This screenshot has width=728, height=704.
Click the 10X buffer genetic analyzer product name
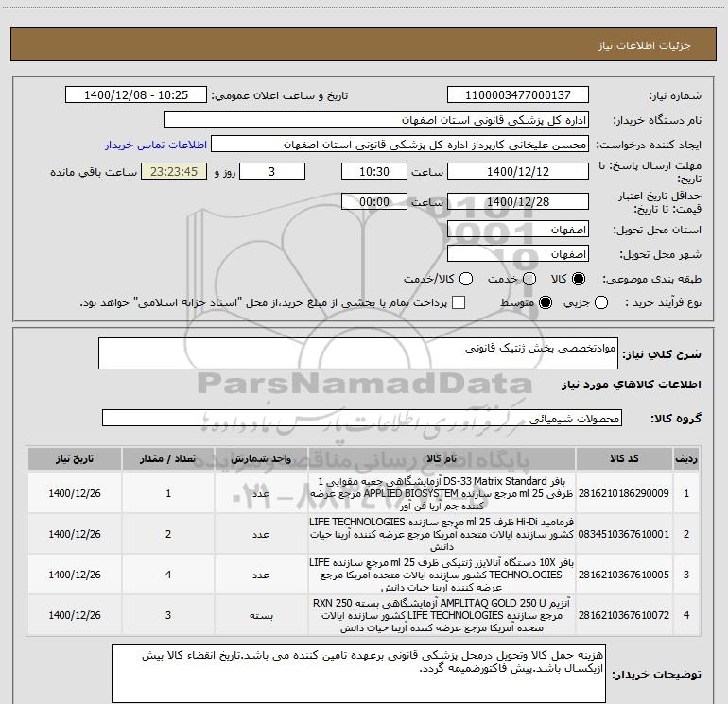pos(442,575)
